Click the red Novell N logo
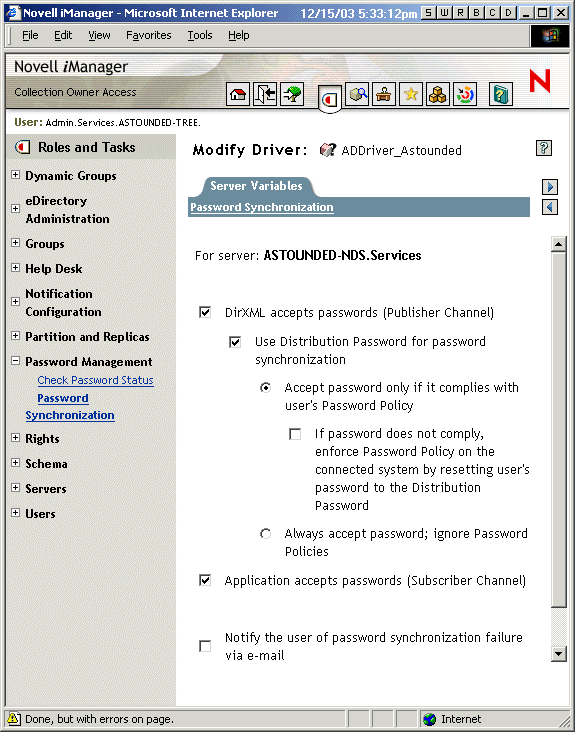This screenshot has width=575, height=732. pos(540,80)
